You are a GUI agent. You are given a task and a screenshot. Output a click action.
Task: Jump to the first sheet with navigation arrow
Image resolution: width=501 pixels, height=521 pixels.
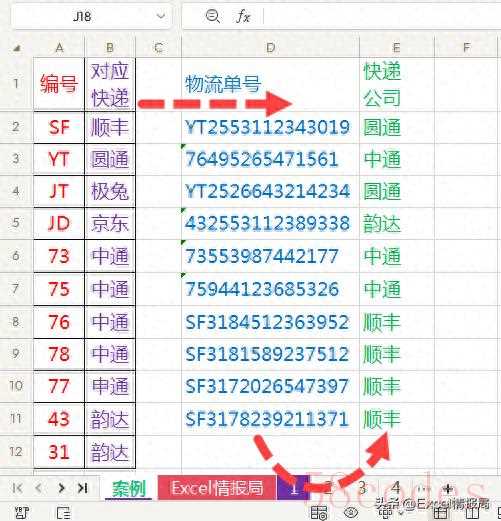[x=17, y=488]
